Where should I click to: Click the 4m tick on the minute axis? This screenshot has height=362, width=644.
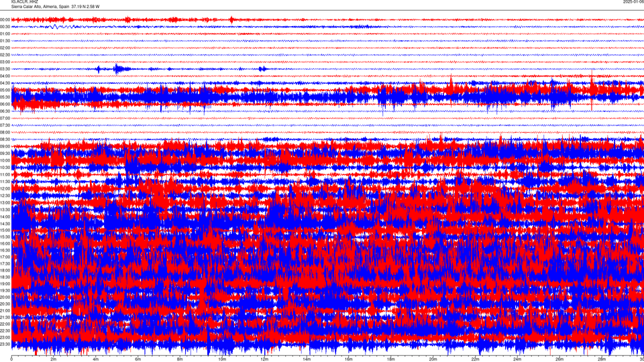point(96,359)
